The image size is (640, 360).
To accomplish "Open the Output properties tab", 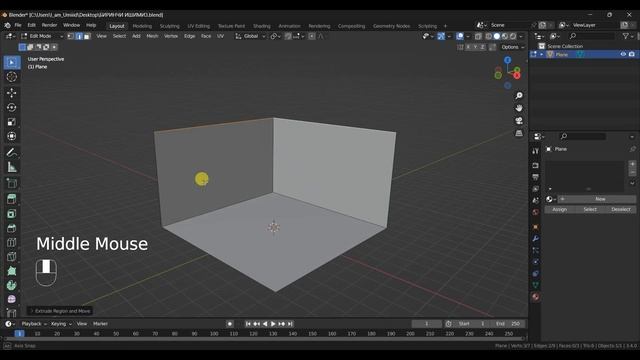I will (x=536, y=177).
